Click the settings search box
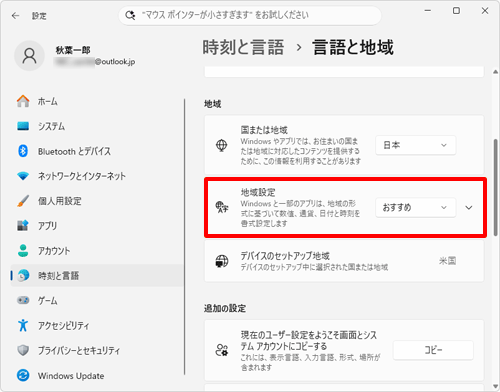This screenshot has width=500, height=392. (250, 15)
